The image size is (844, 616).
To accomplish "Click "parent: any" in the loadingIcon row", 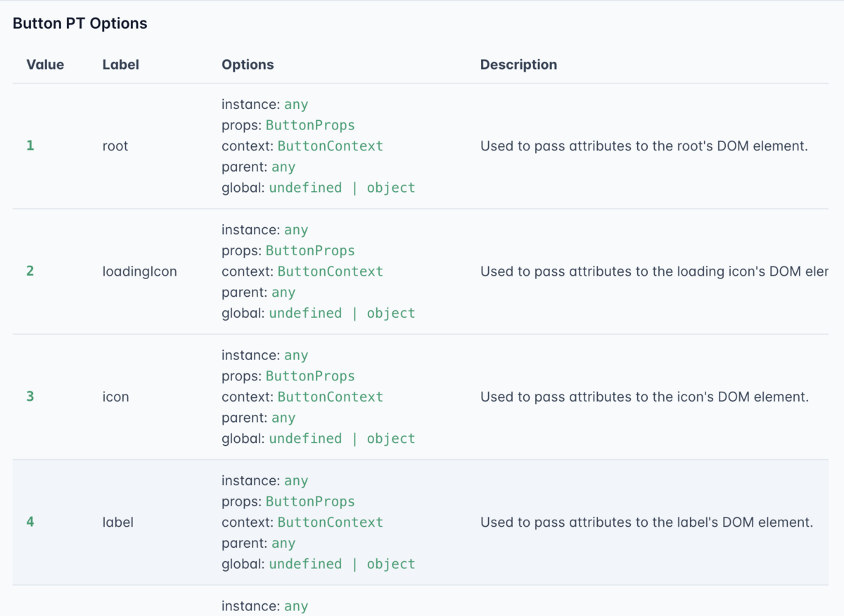I will pos(258,293).
